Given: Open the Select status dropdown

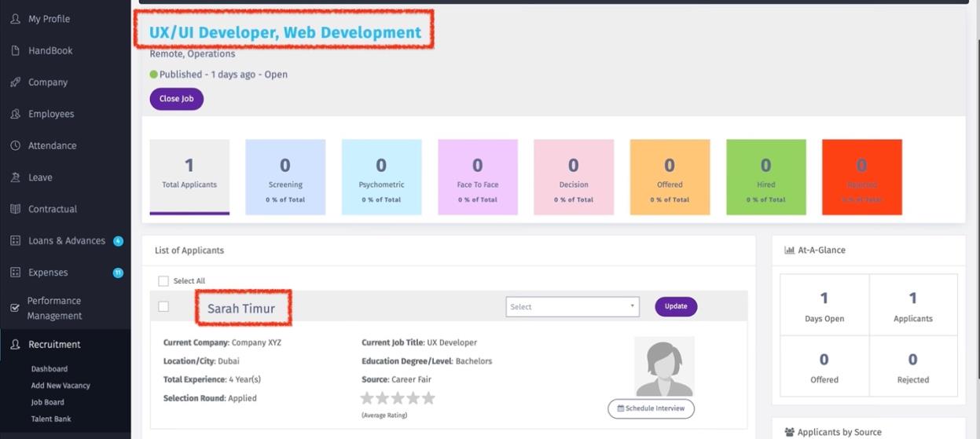Looking at the screenshot, I should pyautogui.click(x=572, y=307).
